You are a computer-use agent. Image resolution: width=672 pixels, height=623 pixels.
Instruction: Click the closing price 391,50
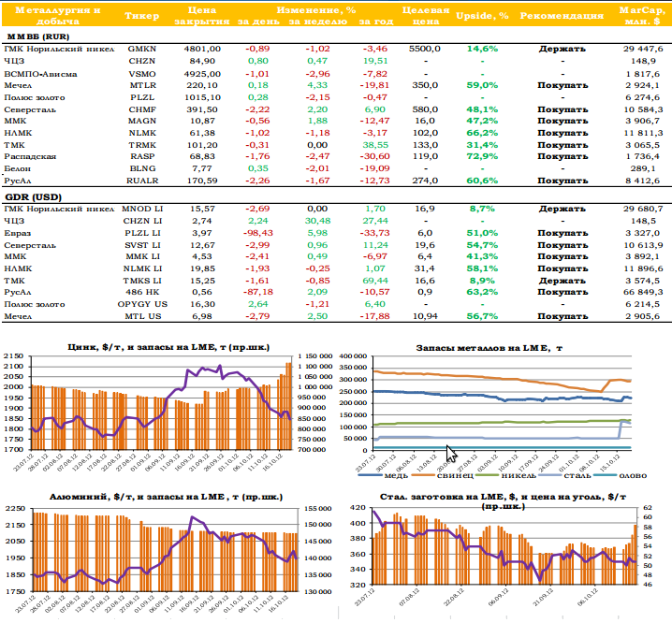pyautogui.click(x=203, y=109)
